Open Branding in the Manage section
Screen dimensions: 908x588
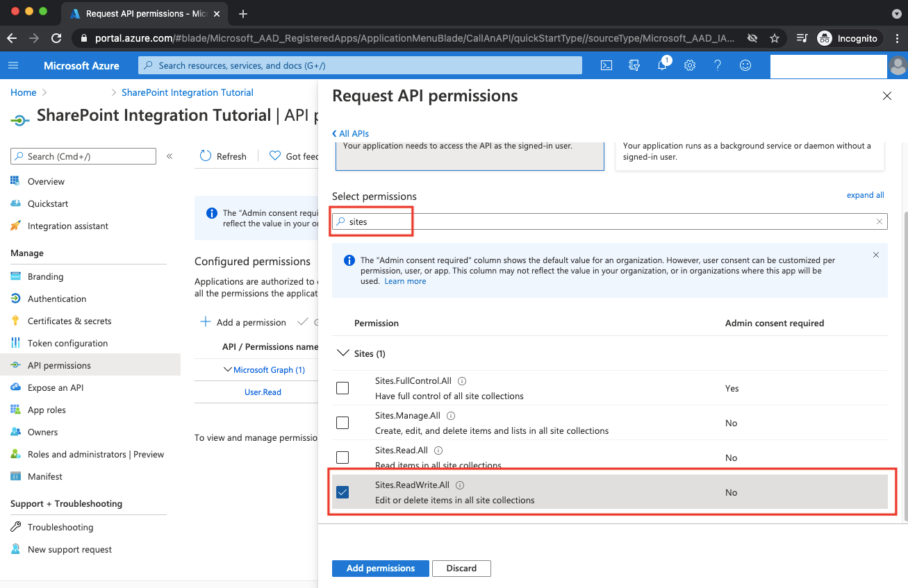(45, 276)
